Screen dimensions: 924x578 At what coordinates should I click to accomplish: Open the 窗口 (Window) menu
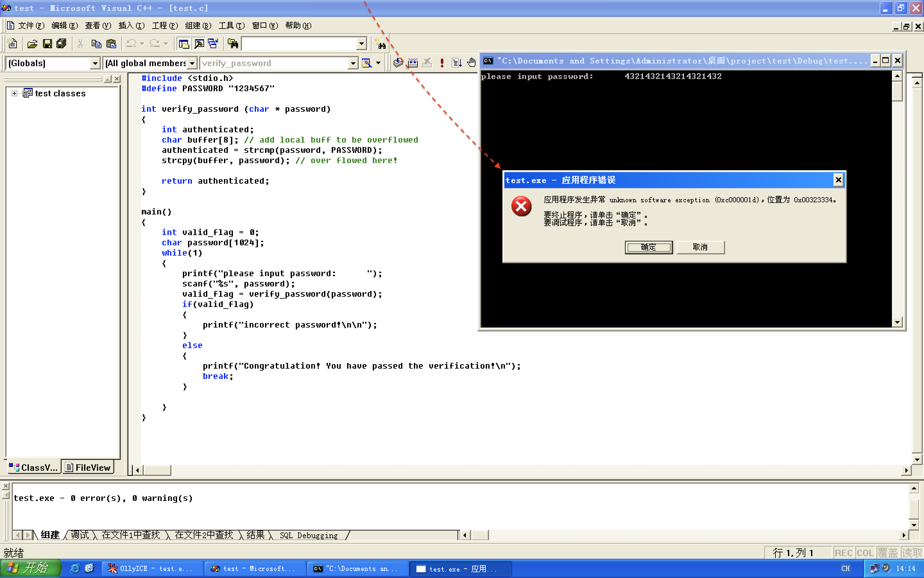(x=265, y=26)
